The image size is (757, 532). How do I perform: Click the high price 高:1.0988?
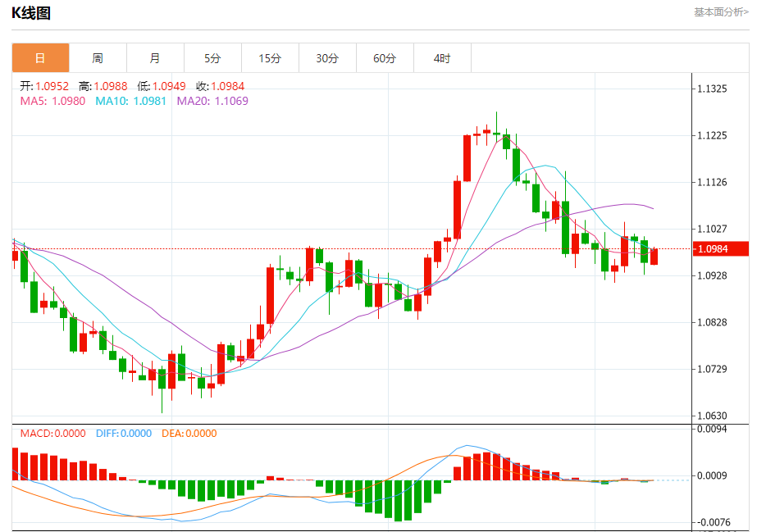tap(103, 86)
